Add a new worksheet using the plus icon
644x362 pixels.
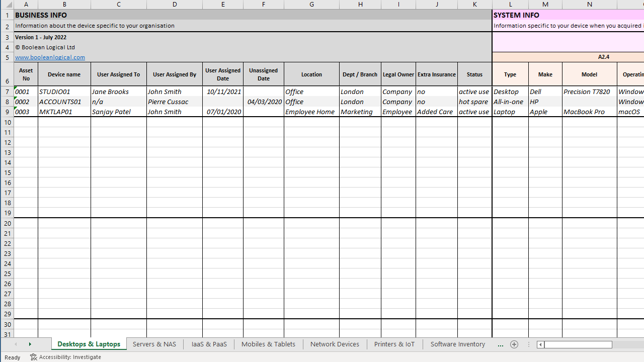[514, 344]
